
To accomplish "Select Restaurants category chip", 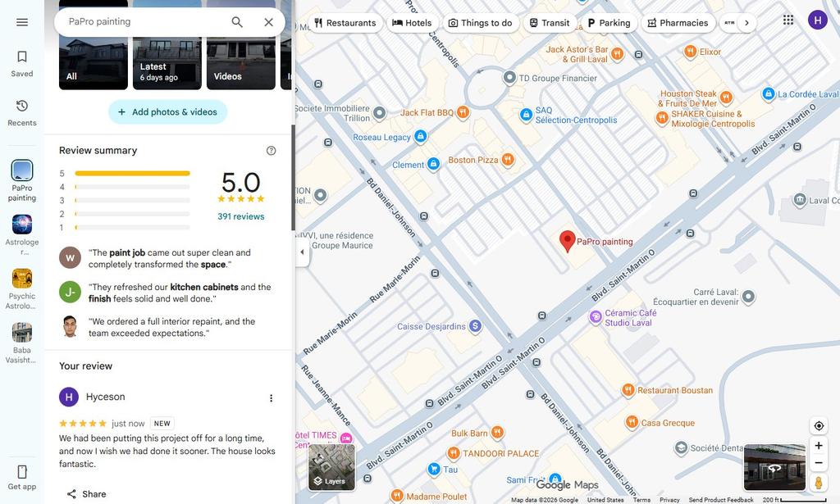I will click(x=345, y=23).
